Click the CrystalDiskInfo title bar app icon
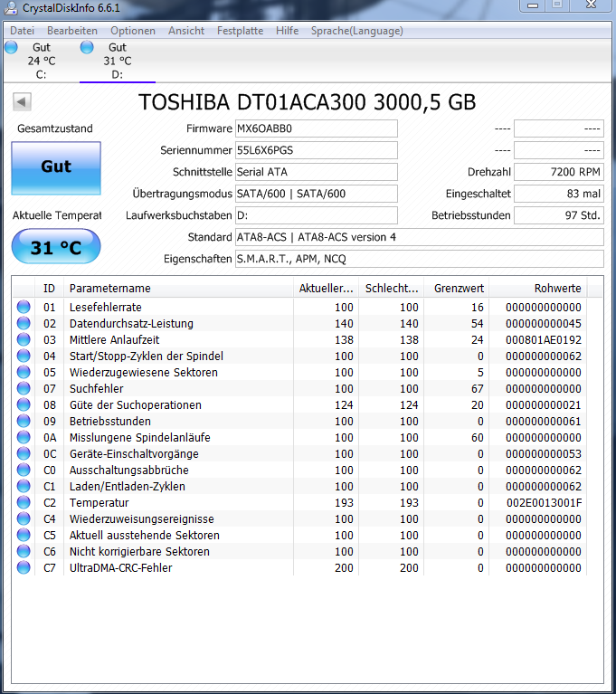Screen dimensions: 616x694 pos(11,7)
